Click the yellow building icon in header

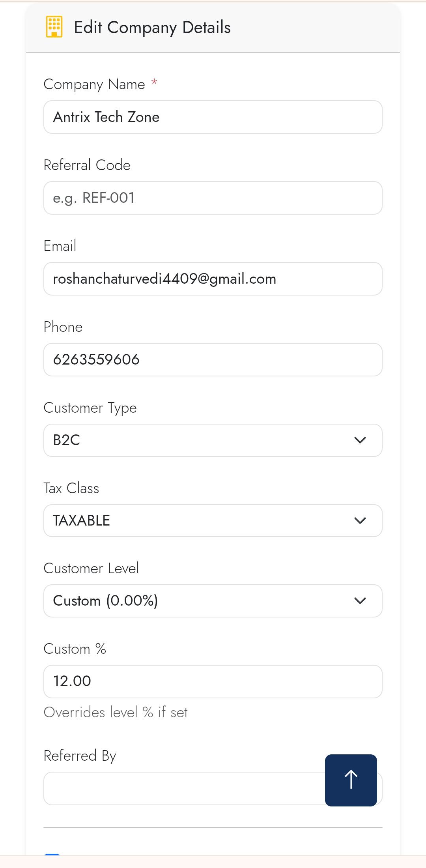(54, 27)
